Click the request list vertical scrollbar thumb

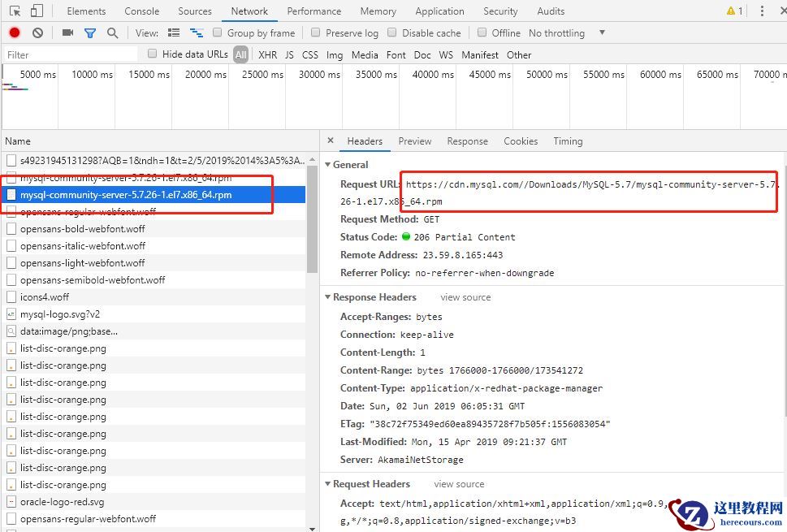[x=312, y=218]
